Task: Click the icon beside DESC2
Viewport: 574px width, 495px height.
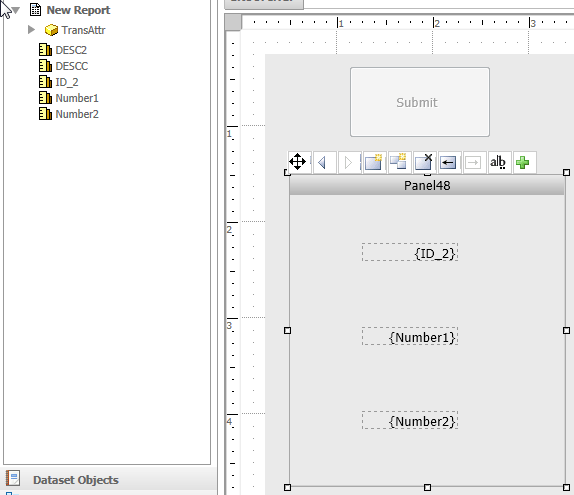Action: click(45, 50)
